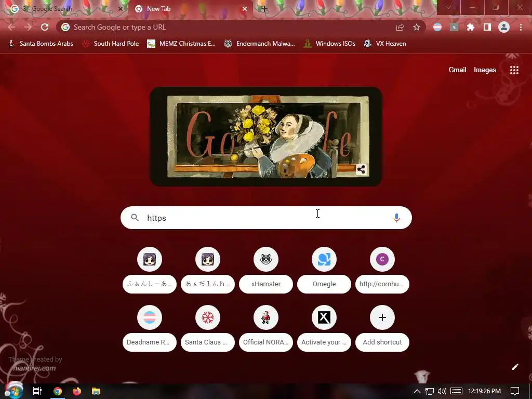
Task: Open the South Hard Pole bookmark
Action: [x=110, y=44]
